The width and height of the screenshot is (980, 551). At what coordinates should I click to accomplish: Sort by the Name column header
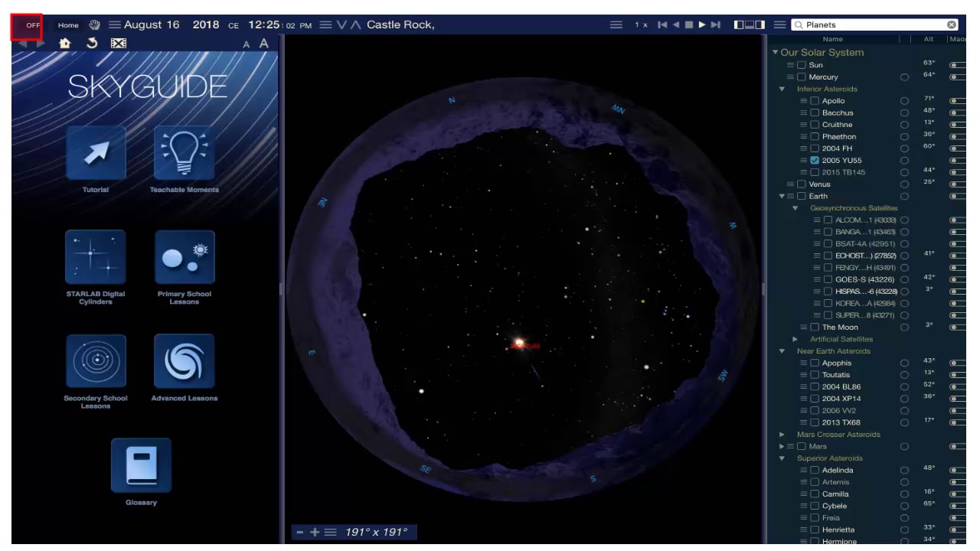(x=832, y=39)
